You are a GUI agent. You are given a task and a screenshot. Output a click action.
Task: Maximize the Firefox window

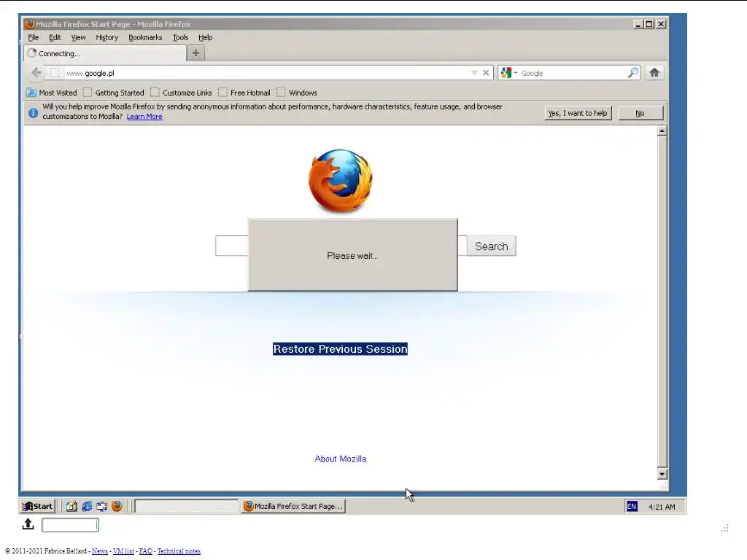649,24
